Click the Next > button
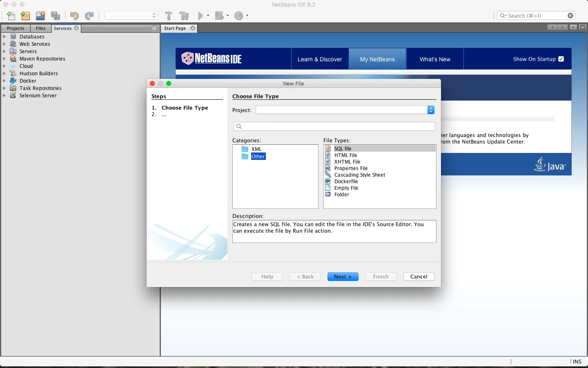The image size is (588, 368). (343, 277)
